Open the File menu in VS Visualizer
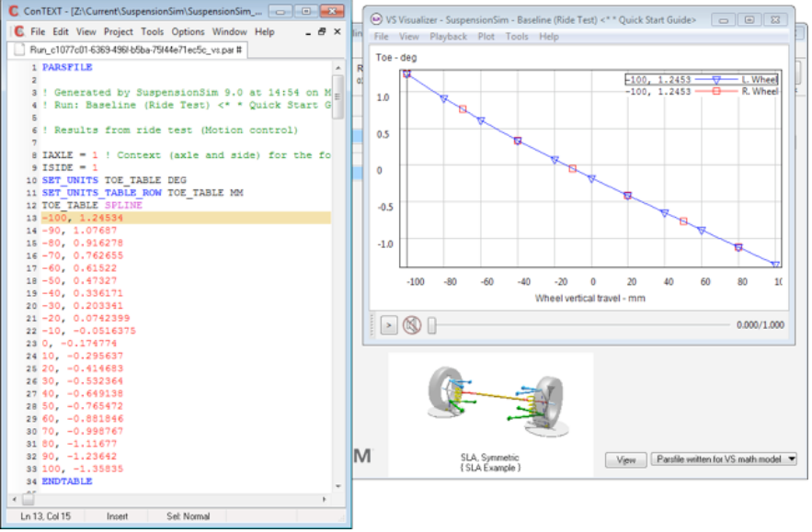 [x=381, y=37]
